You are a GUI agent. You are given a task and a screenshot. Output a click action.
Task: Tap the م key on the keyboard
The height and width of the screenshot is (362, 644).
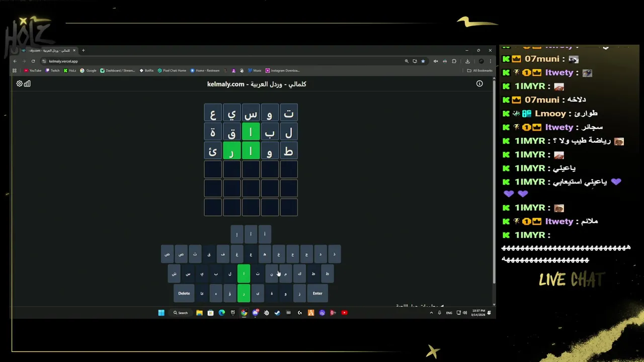(x=286, y=274)
